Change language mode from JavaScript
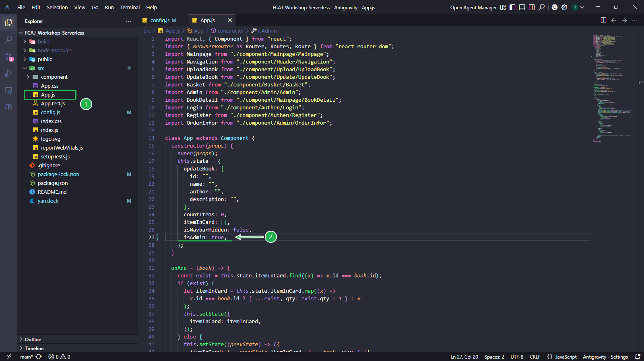 (x=566, y=357)
